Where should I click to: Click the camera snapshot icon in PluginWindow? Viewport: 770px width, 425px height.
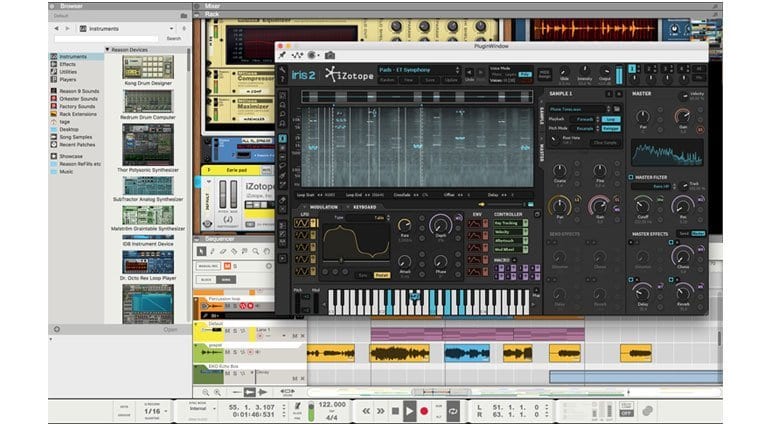click(x=330, y=56)
